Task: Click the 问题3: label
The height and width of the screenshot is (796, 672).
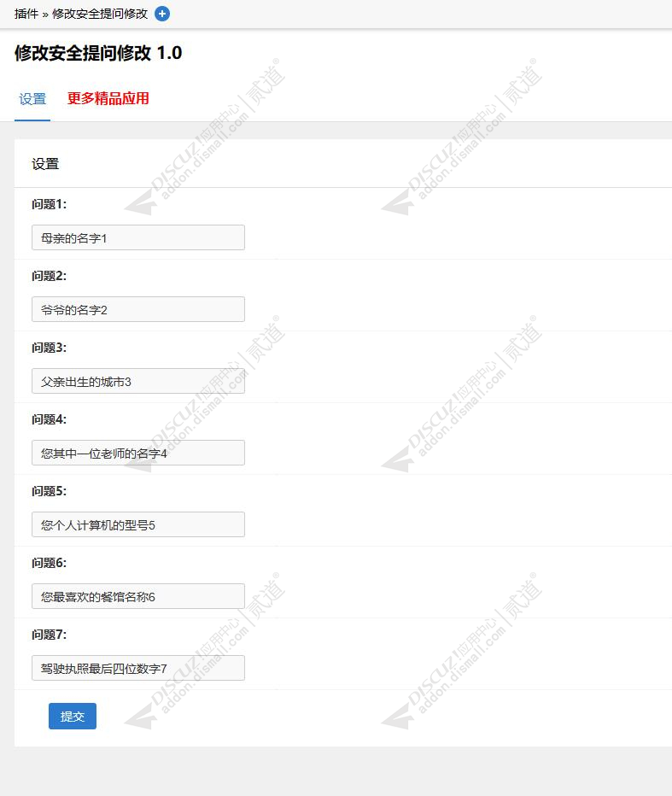Action: tap(50, 348)
